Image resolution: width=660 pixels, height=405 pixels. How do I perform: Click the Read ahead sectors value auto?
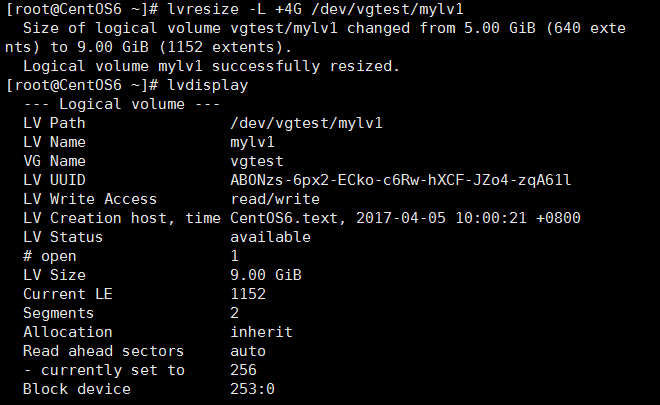click(248, 351)
